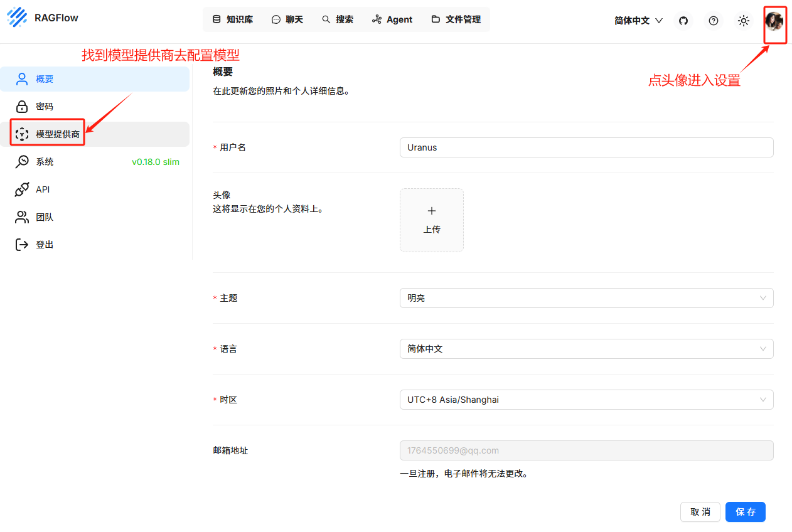Open the 语言 dropdown showing 简体中文
792x532 pixels.
pos(587,349)
